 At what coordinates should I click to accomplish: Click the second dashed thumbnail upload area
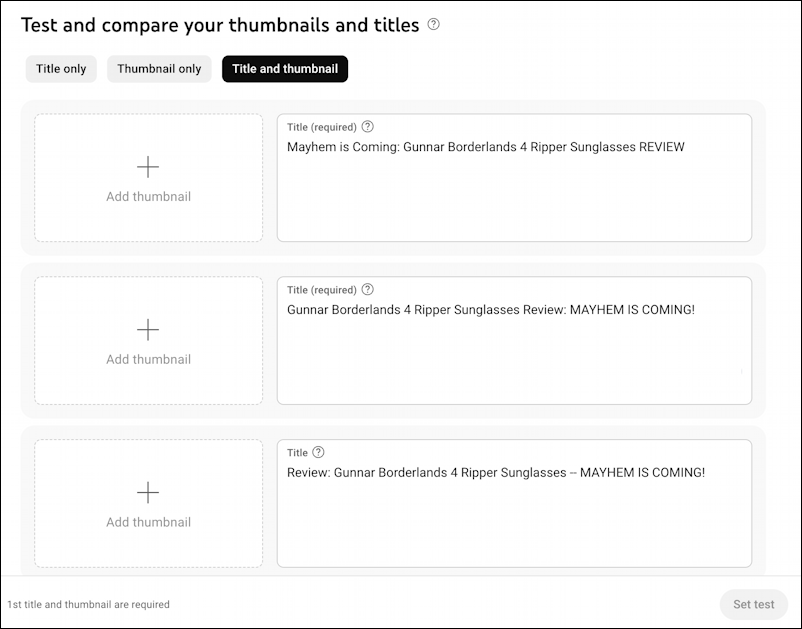[x=148, y=341]
